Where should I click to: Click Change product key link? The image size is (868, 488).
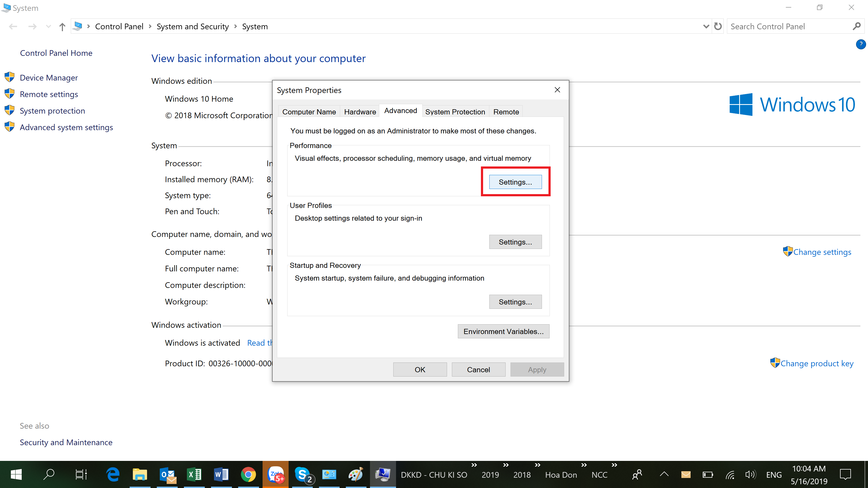pyautogui.click(x=817, y=363)
